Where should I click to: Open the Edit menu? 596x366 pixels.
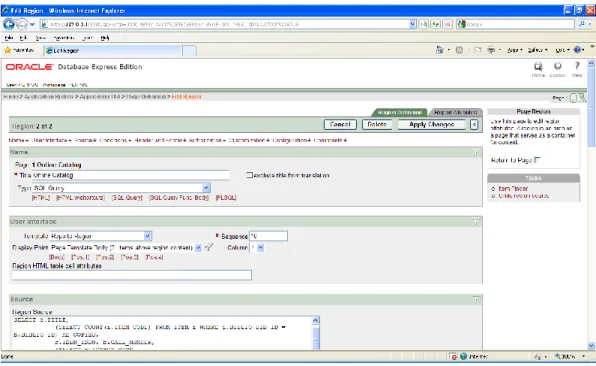[23, 38]
